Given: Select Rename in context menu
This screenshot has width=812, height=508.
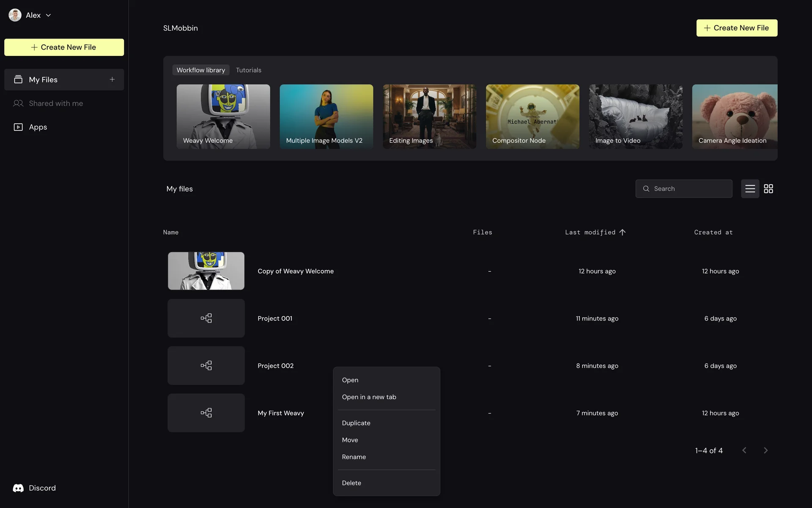Looking at the screenshot, I should pyautogui.click(x=354, y=457).
